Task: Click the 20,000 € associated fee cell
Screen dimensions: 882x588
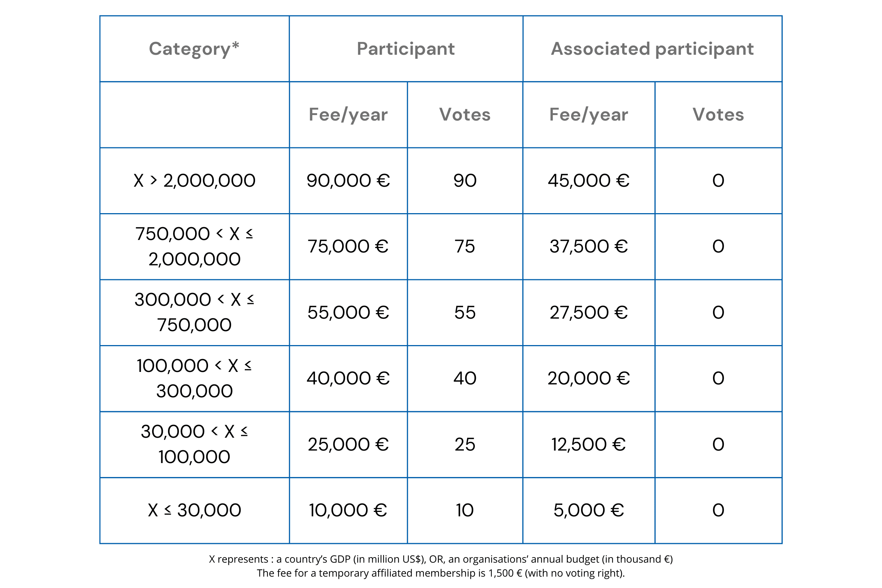Action: point(588,379)
